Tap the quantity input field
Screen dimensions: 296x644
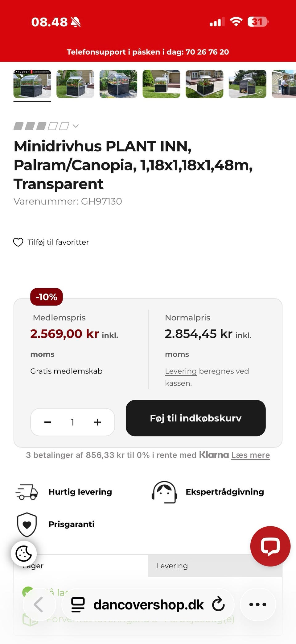point(72,422)
